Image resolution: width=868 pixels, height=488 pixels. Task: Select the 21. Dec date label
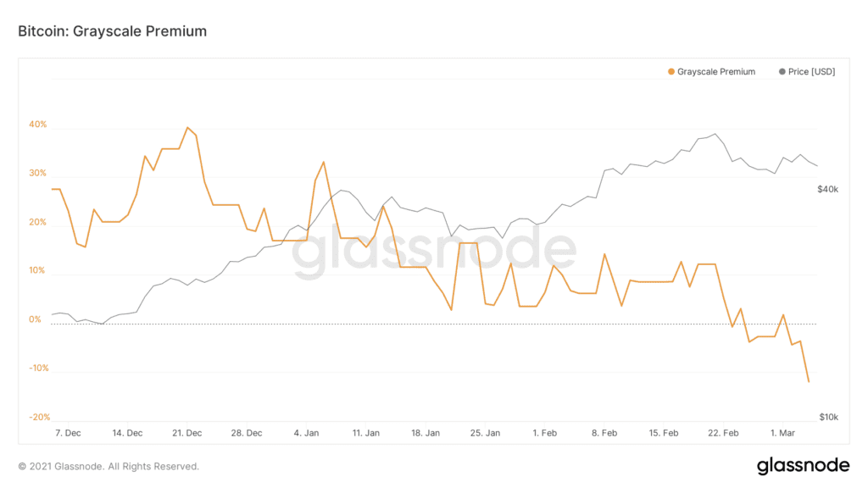point(186,433)
